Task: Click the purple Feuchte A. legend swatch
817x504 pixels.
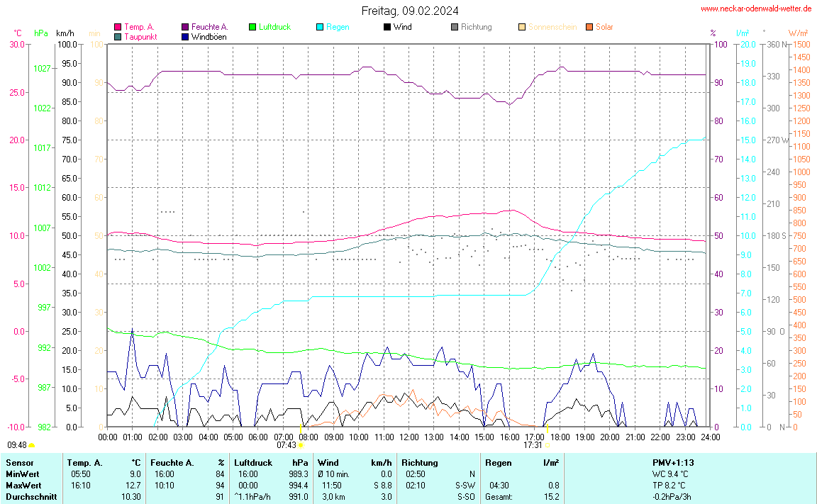Action: pyautogui.click(x=185, y=27)
